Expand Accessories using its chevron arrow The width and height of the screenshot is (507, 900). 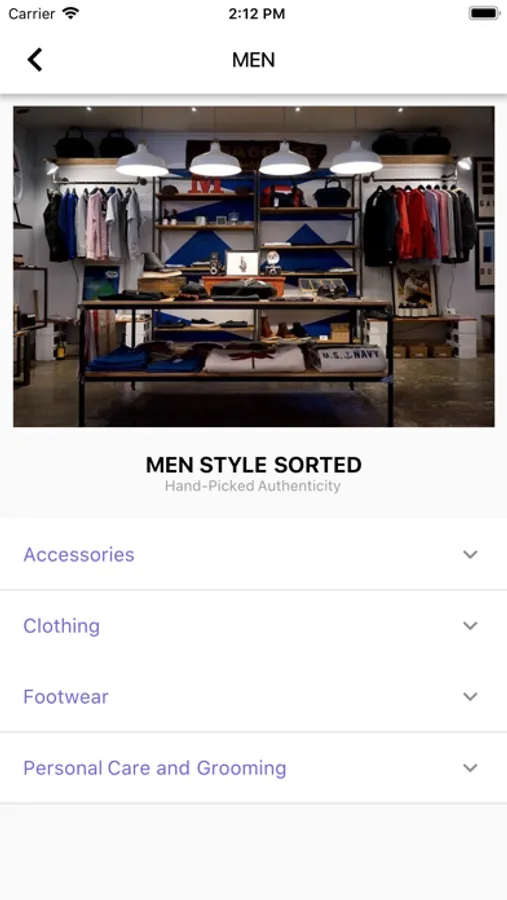pos(470,554)
